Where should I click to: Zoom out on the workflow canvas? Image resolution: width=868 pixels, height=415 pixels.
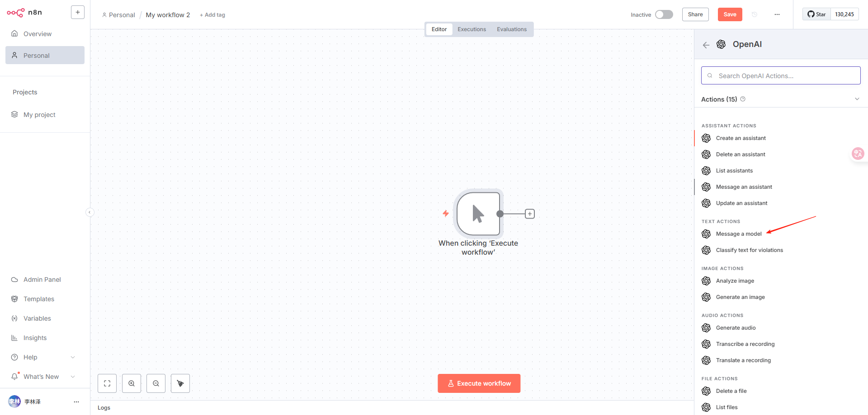click(x=156, y=383)
